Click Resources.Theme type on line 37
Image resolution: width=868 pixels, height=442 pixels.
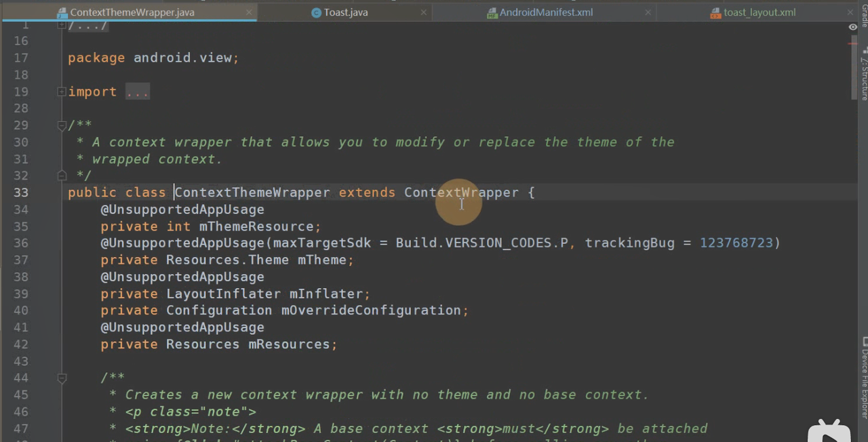tap(228, 260)
